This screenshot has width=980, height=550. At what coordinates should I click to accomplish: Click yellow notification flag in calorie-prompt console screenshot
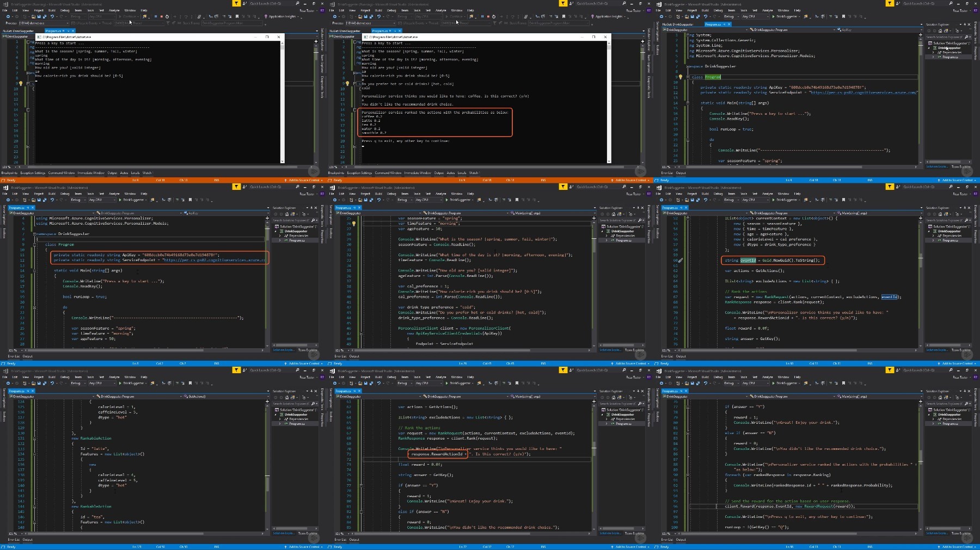click(236, 3)
